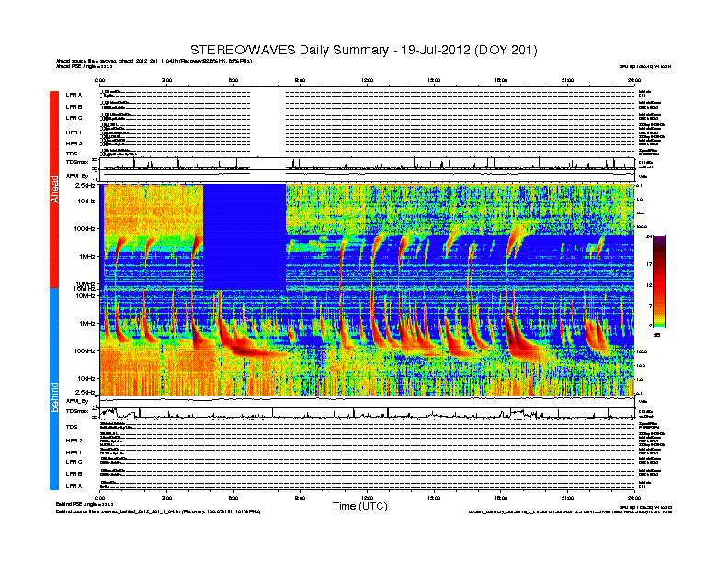Select the HFR 1 row label at top
This screenshot has width=728, height=563.
(74, 132)
